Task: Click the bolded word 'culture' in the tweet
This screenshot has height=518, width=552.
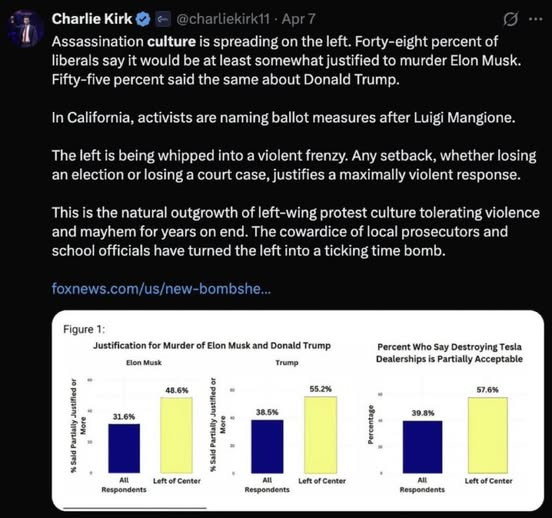Action: tap(171, 42)
